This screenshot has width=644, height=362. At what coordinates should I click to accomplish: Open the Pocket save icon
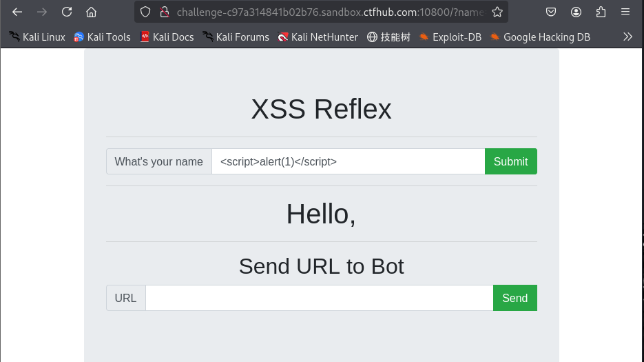pos(551,12)
